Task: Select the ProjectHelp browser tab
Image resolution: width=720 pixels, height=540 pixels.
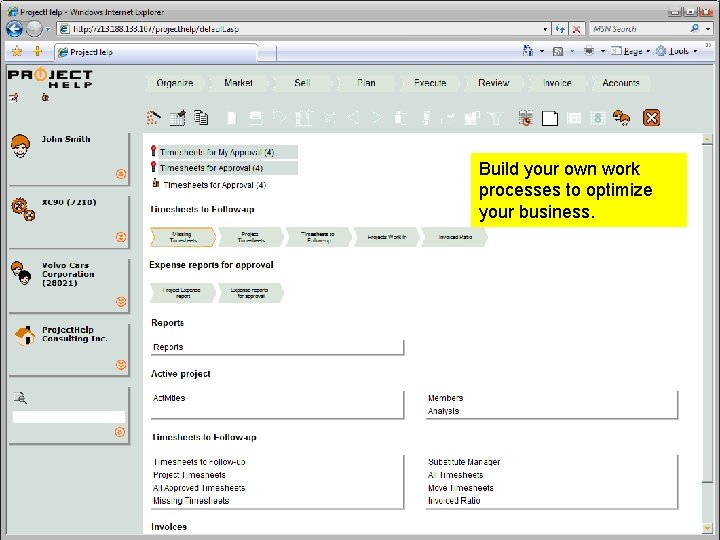Action: pos(156,52)
